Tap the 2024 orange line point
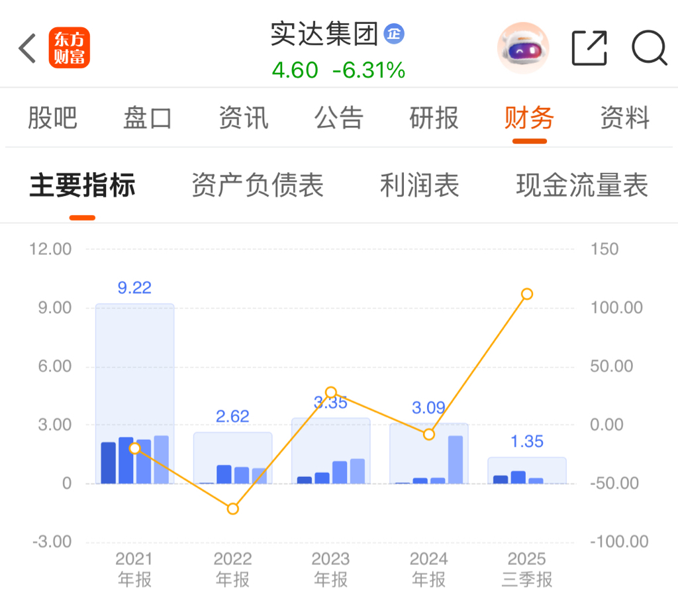Viewport: 678px width, 616px height. 429,435
